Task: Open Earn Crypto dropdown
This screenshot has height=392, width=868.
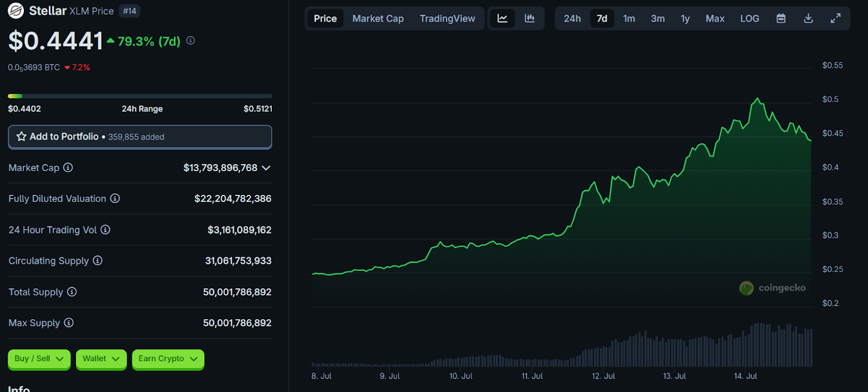Action: [168, 359]
